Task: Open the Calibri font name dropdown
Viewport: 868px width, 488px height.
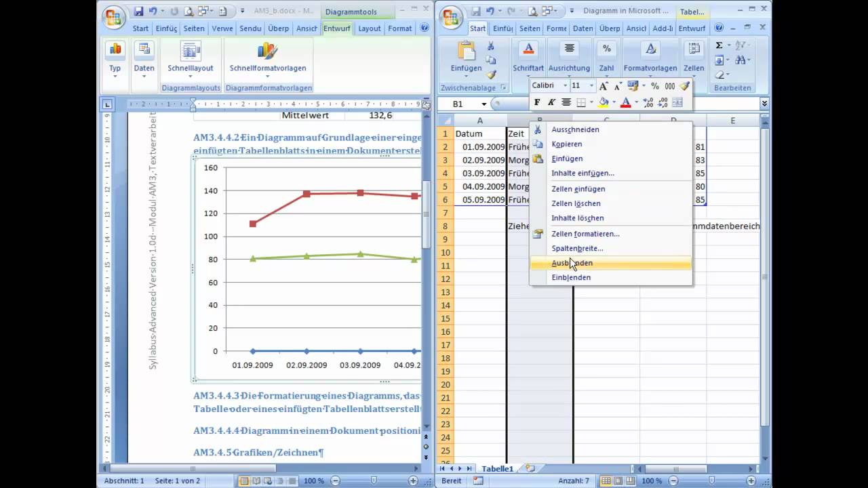Action: (565, 86)
